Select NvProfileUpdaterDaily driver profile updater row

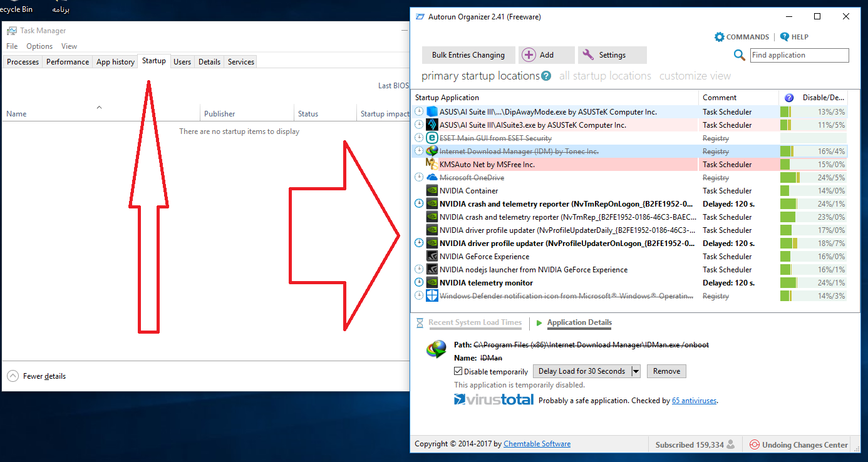[x=629, y=230]
